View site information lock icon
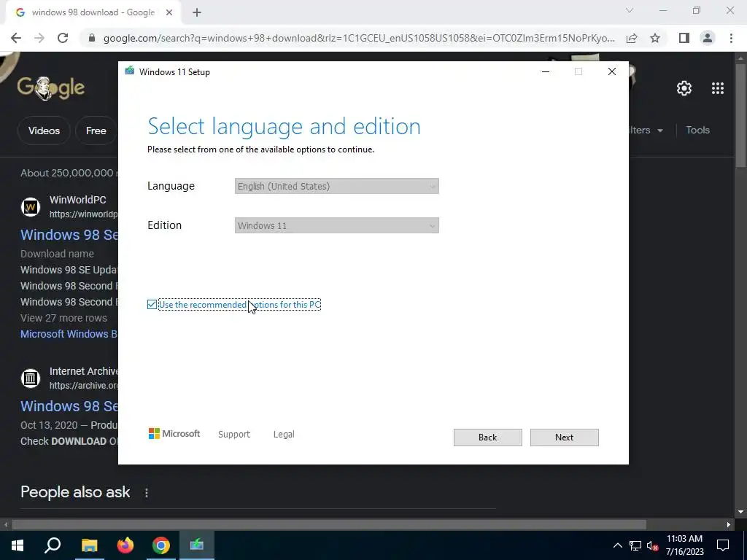This screenshot has width=747, height=560. click(x=92, y=38)
